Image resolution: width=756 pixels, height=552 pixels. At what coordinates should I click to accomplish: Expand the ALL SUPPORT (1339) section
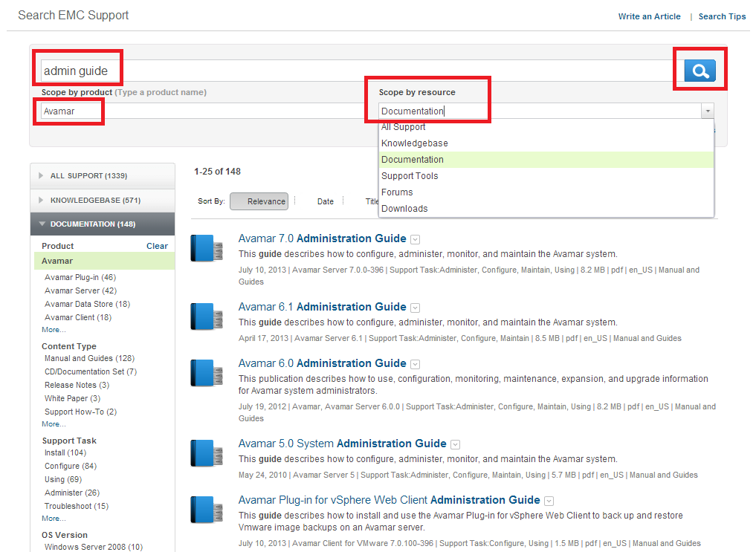tap(103, 176)
